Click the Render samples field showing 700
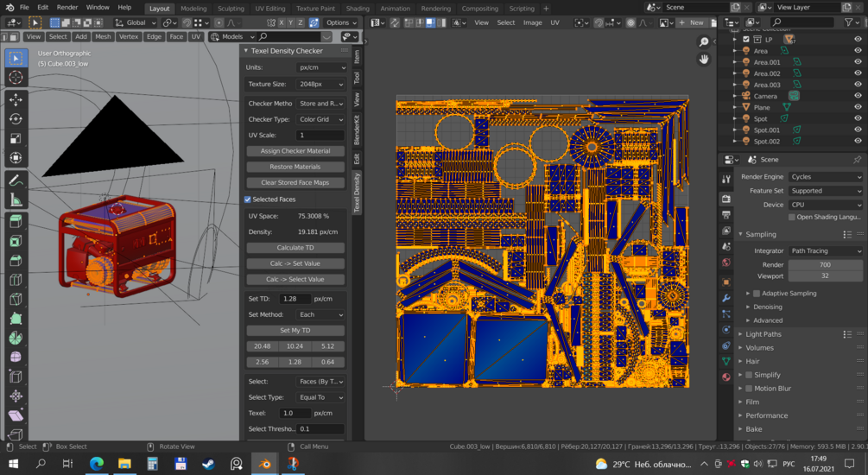The height and width of the screenshot is (475, 868). [x=825, y=265]
